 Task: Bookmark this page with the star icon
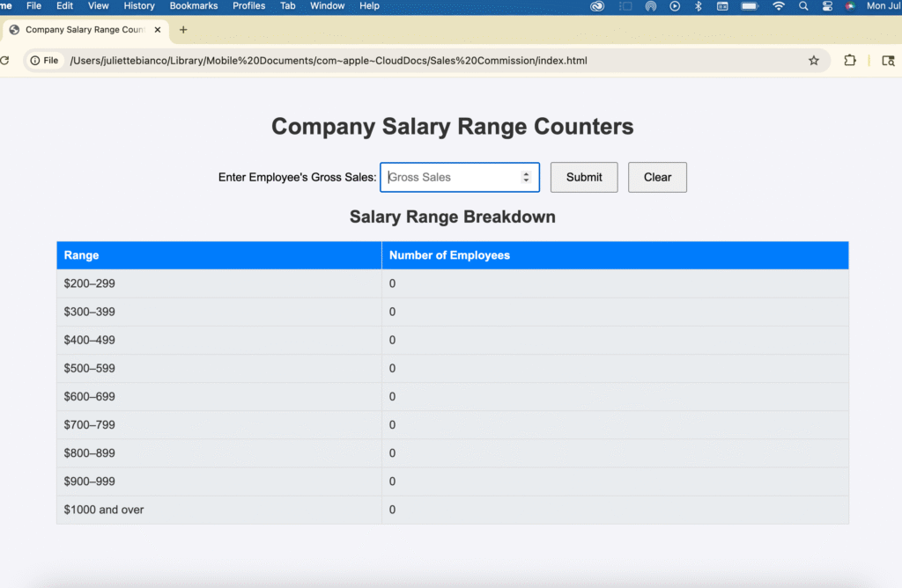(x=813, y=61)
